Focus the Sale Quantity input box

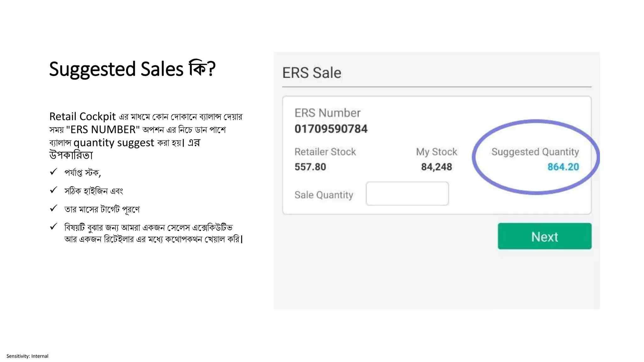407,194
